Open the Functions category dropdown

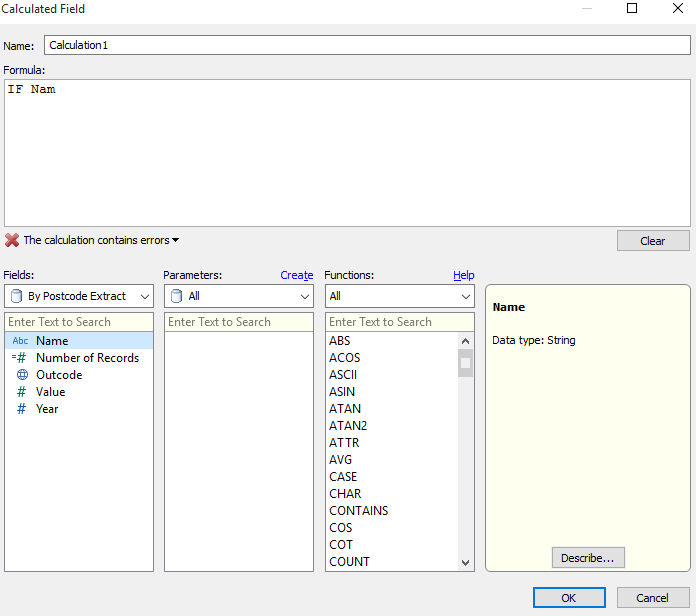tap(399, 296)
